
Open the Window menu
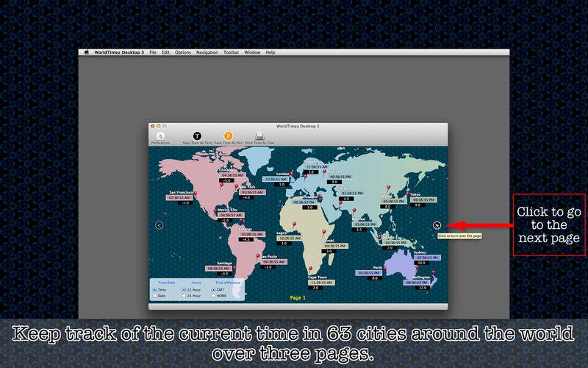pyautogui.click(x=252, y=52)
